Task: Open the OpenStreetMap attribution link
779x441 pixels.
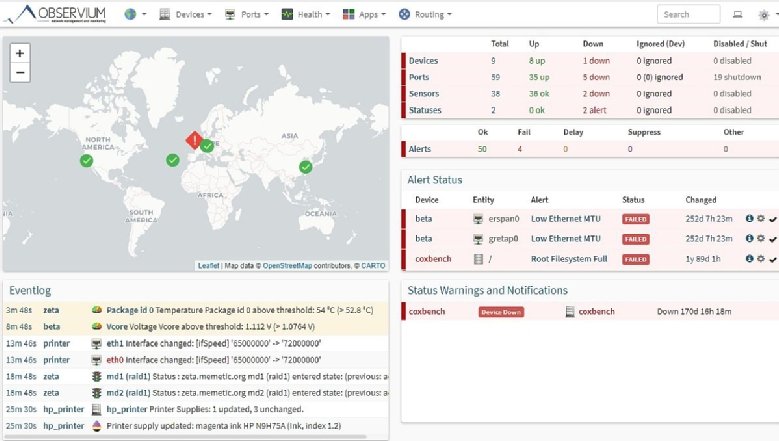Action: [292, 266]
